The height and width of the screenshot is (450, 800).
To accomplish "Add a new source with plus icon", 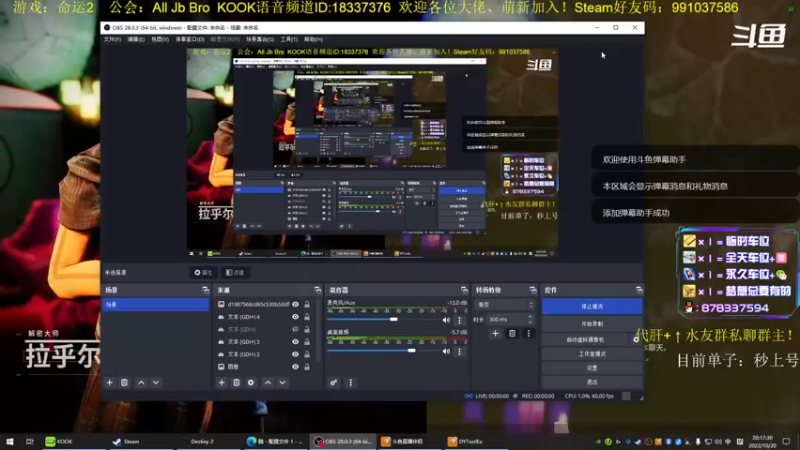I will 221,382.
